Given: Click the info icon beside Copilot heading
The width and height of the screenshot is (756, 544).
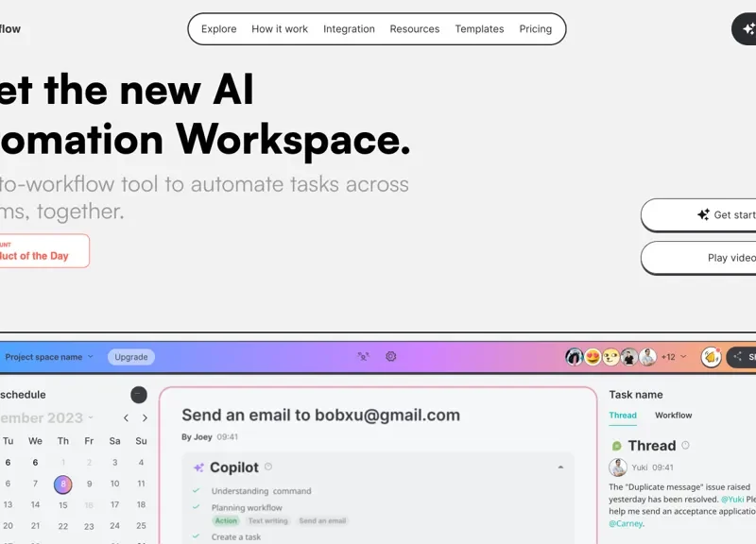Looking at the screenshot, I should pos(268,467).
